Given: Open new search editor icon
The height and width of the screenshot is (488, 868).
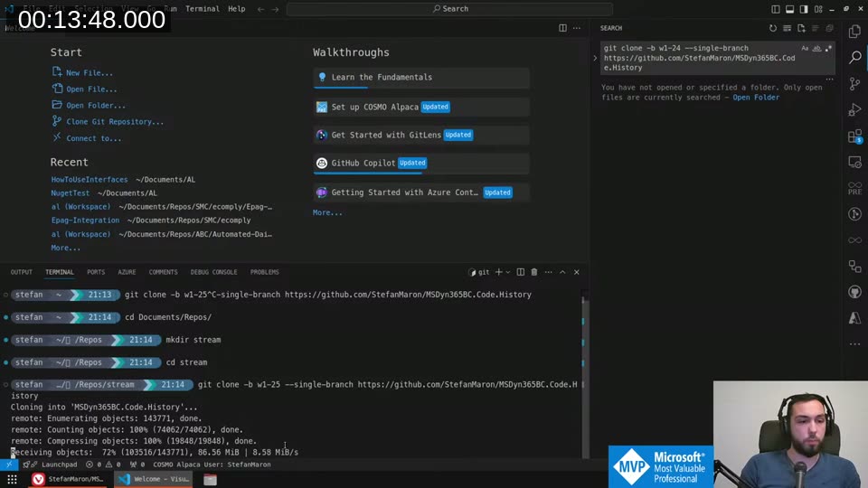Looking at the screenshot, I should [x=801, y=28].
